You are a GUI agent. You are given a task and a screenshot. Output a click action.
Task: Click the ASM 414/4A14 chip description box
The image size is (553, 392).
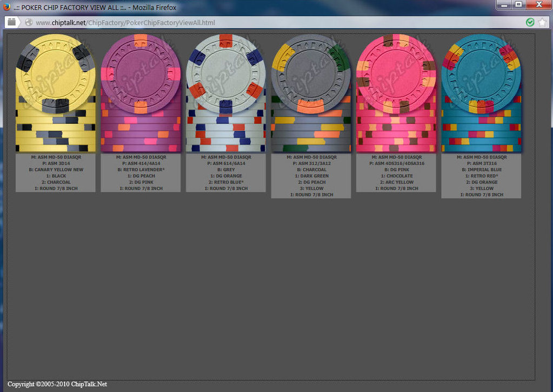click(141, 172)
